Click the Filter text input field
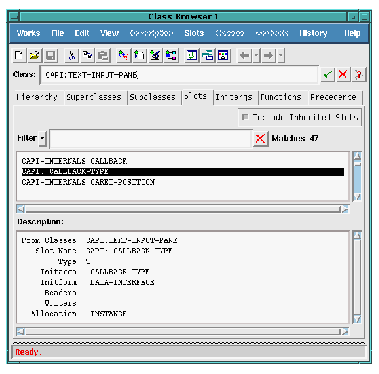 (151, 138)
